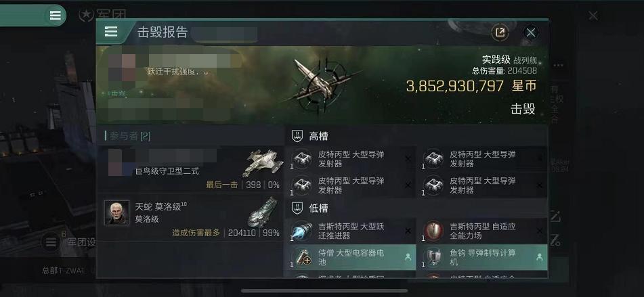Open the 莫洛级 ship thumbnail

click(263, 212)
